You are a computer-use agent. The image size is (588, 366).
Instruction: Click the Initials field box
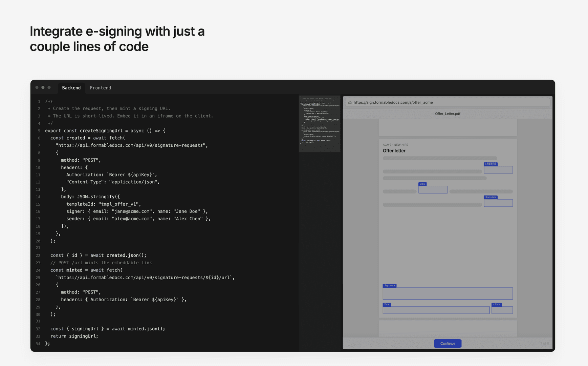502,310
